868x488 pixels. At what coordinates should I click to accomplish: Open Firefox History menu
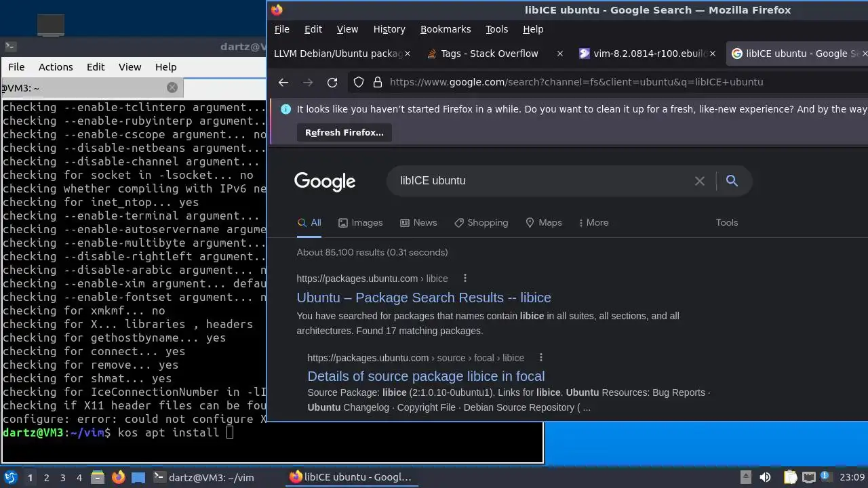(x=389, y=29)
